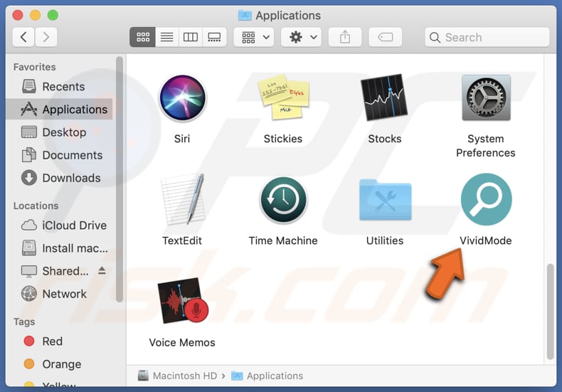Click the Favorites section header
This screenshot has height=392, width=562.
coord(34,67)
